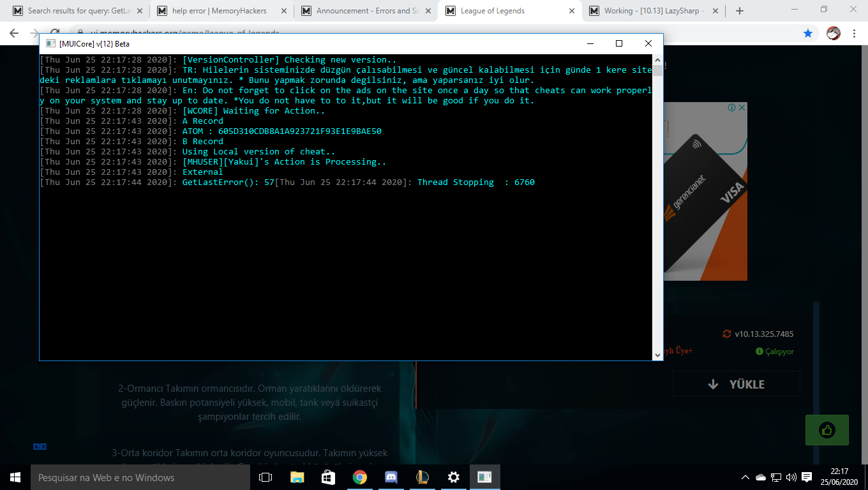
Task: Close the credit card ad
Action: click(x=742, y=108)
